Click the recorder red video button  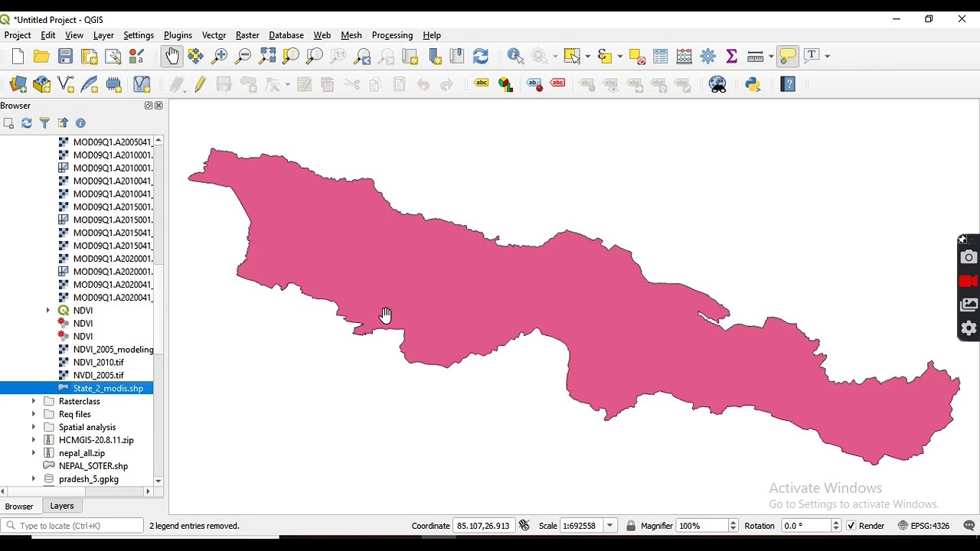tap(969, 282)
